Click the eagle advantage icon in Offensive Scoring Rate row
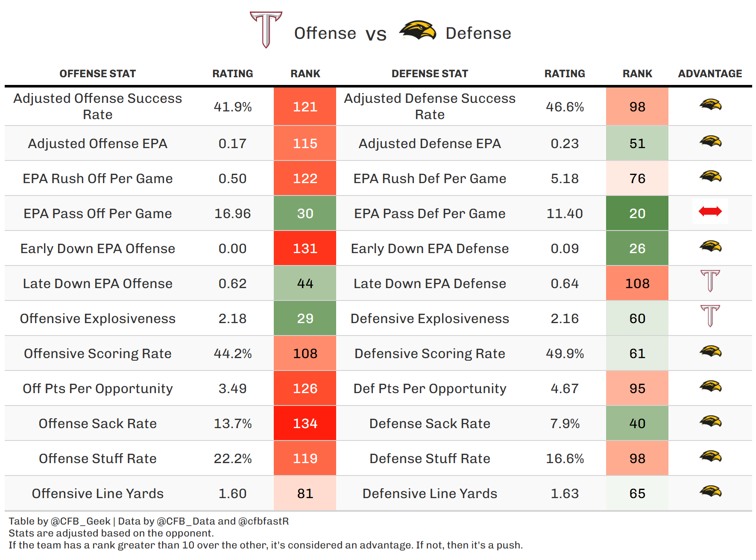The height and width of the screenshot is (560, 756). [710, 351]
